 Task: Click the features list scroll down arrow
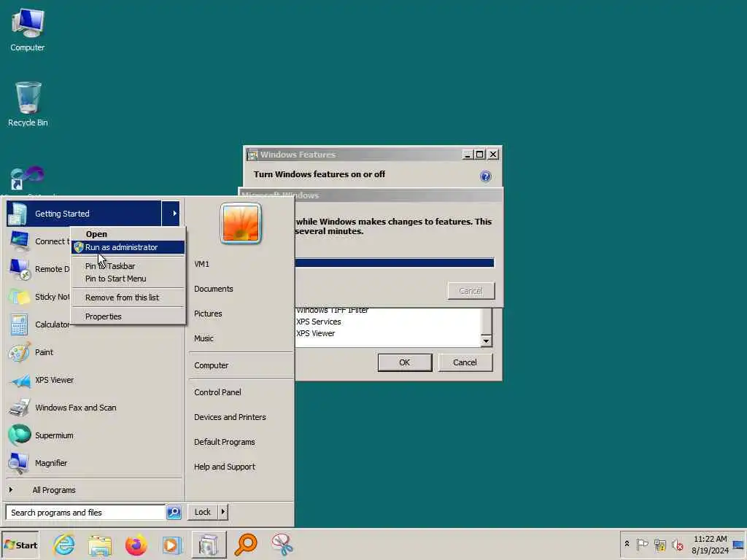tap(486, 341)
